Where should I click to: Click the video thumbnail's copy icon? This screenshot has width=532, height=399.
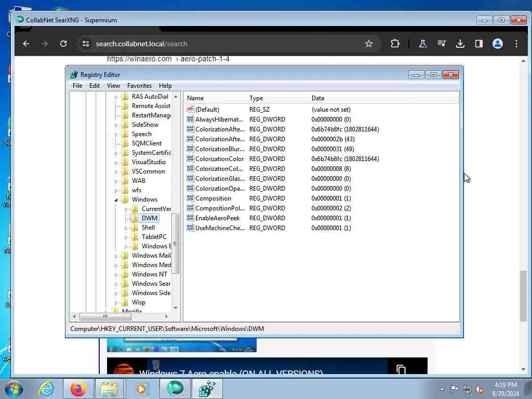point(401,369)
